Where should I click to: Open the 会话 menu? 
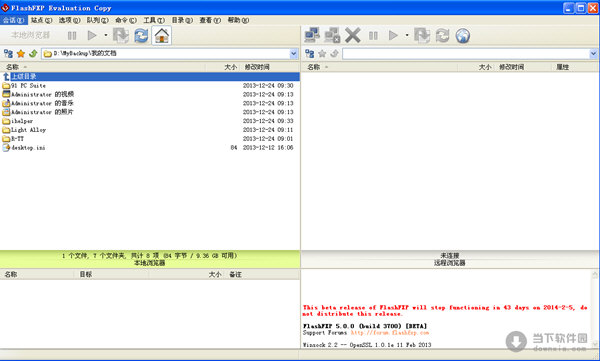coord(14,20)
